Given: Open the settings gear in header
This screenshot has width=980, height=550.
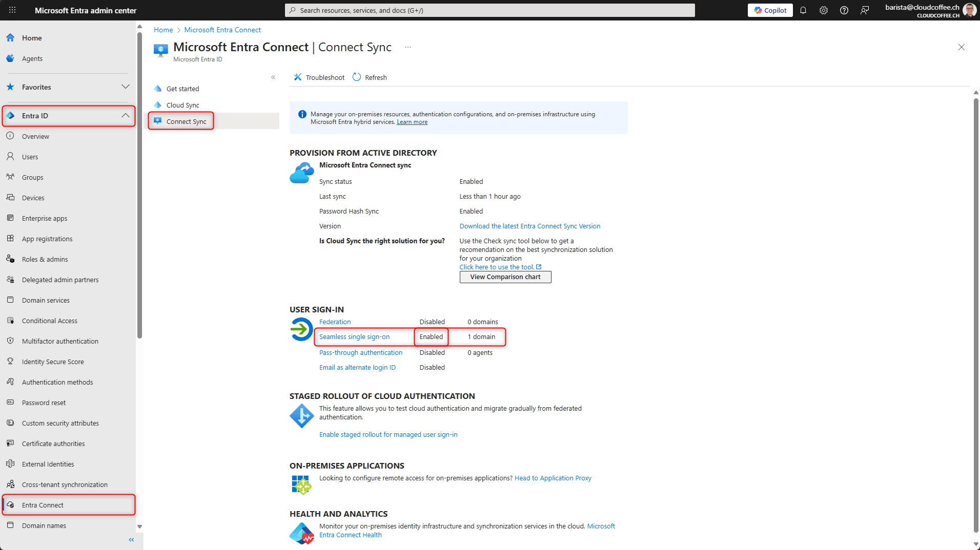Looking at the screenshot, I should click(824, 10).
